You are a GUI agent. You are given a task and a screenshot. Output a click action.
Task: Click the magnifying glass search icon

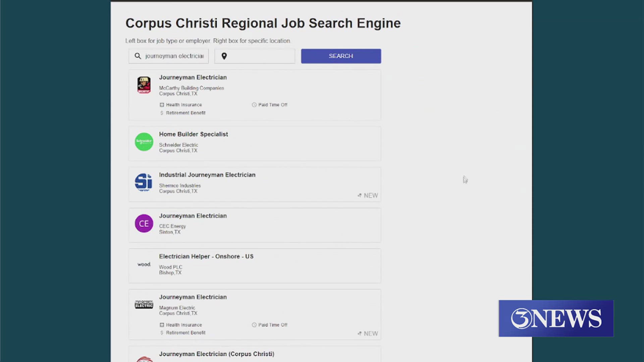138,56
